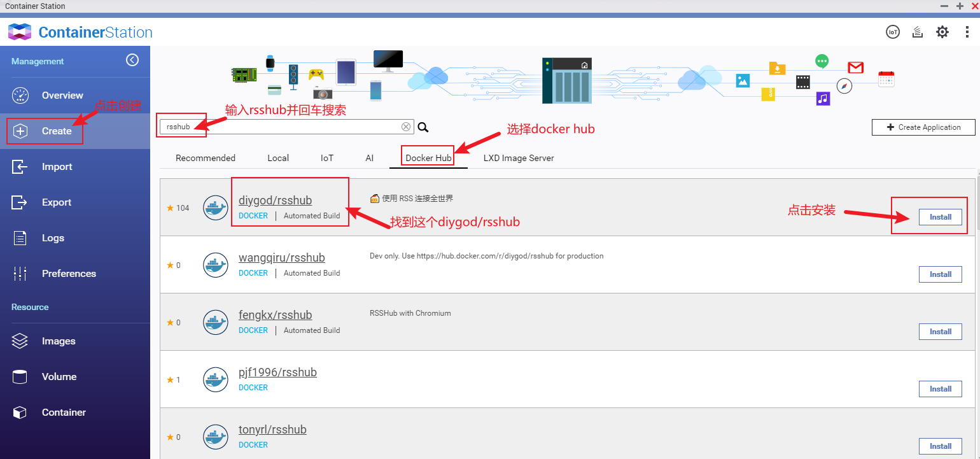Screen dimensions: 980x459
Task: Clear the search field with X icon
Action: (x=406, y=127)
